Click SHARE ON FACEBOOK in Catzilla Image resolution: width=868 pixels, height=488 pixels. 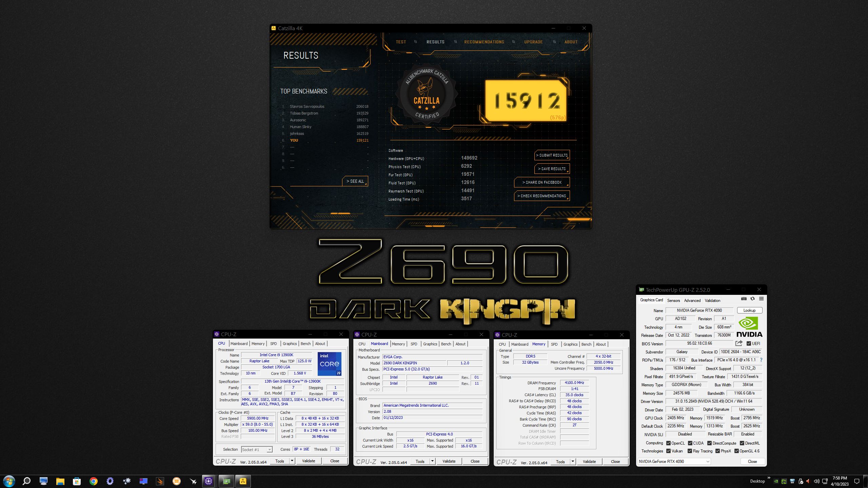pos(542,182)
